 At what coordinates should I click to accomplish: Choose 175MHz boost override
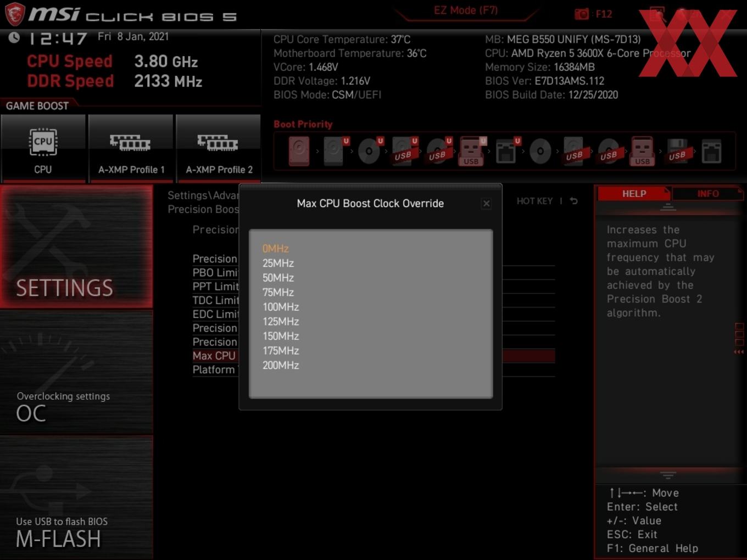tap(281, 351)
